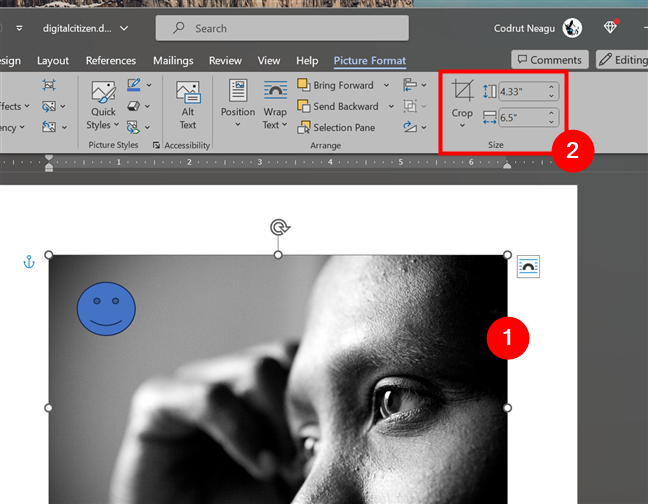The image size is (648, 504).
Task: Click the top-right resize handle of picture
Action: coord(507,255)
